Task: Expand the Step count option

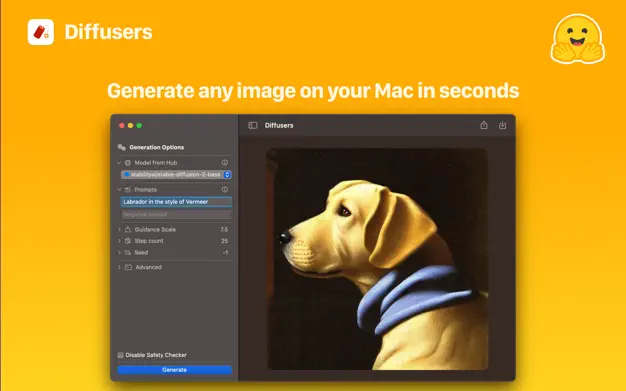Action: (119, 241)
